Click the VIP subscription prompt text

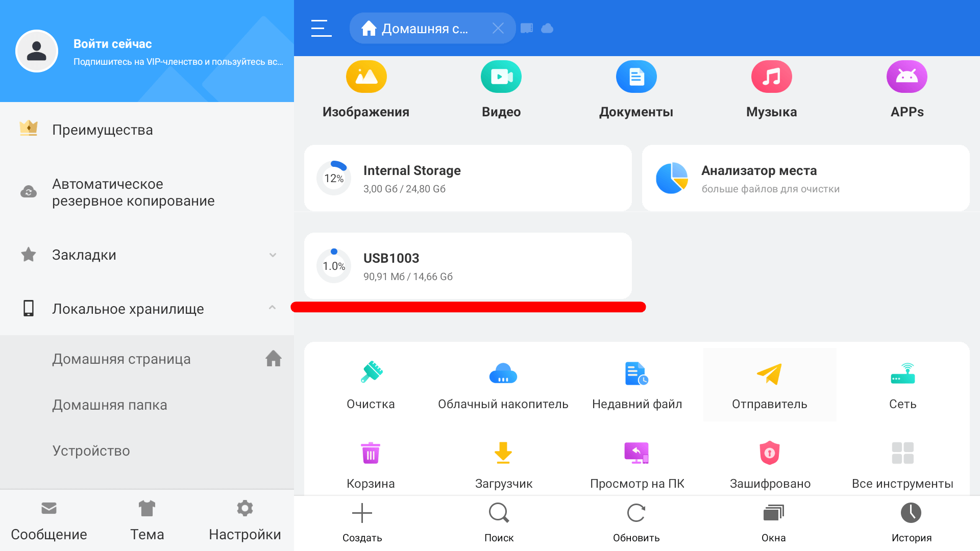coord(178,62)
